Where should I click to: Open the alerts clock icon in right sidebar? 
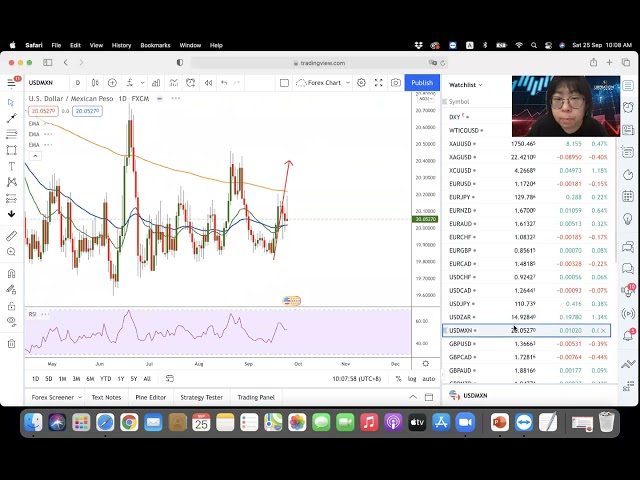click(x=628, y=108)
